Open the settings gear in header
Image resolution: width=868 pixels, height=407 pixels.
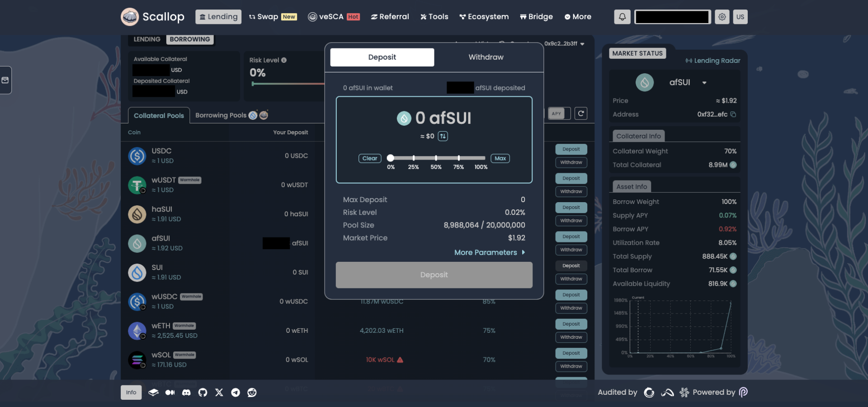coord(722,17)
